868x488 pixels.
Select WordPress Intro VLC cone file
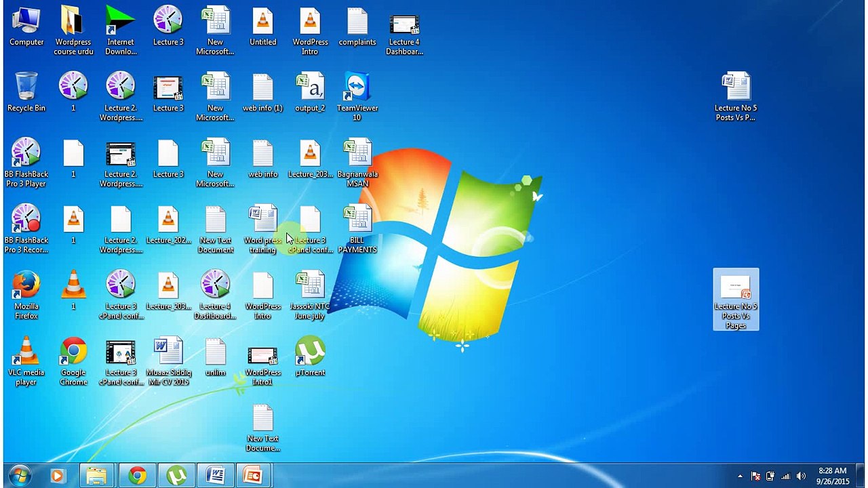tap(310, 31)
